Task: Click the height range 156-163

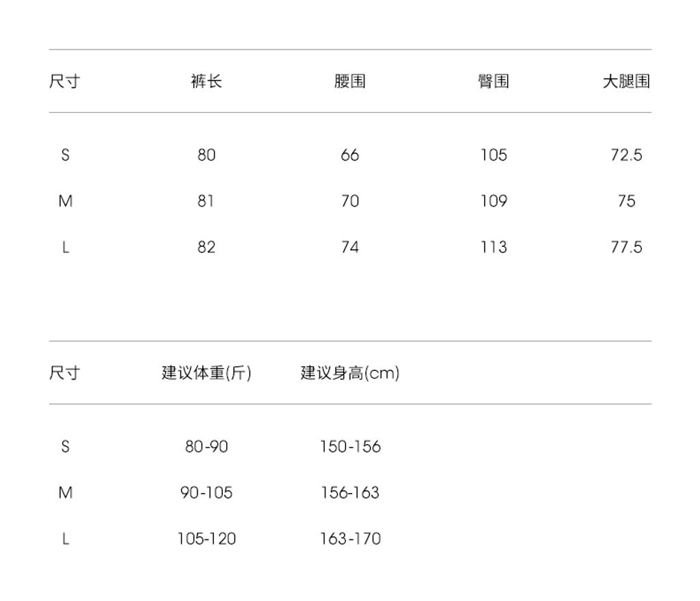Action: 350,493
